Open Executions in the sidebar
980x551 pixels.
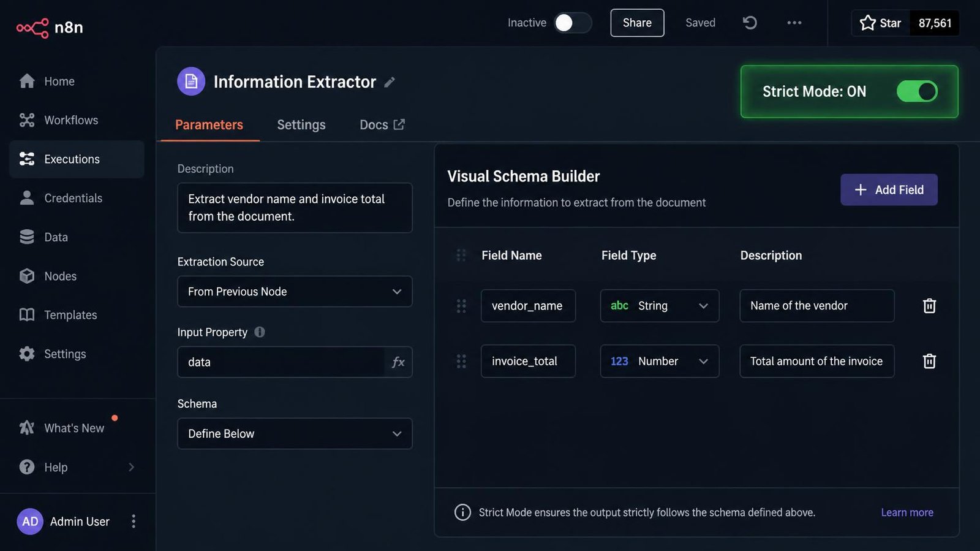click(77, 159)
